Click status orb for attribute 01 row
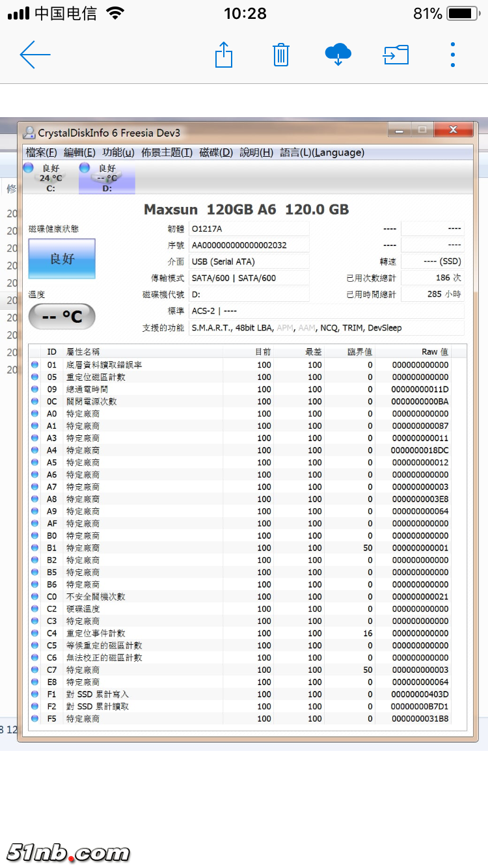 click(x=34, y=365)
